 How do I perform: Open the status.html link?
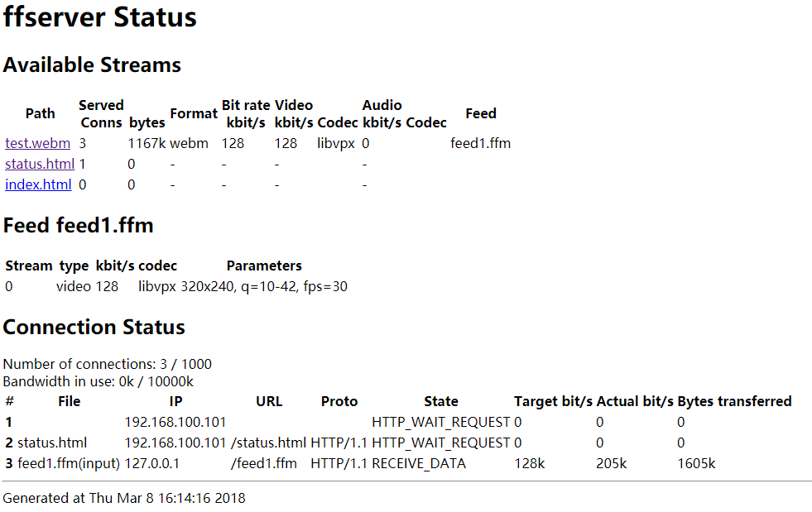[40, 164]
